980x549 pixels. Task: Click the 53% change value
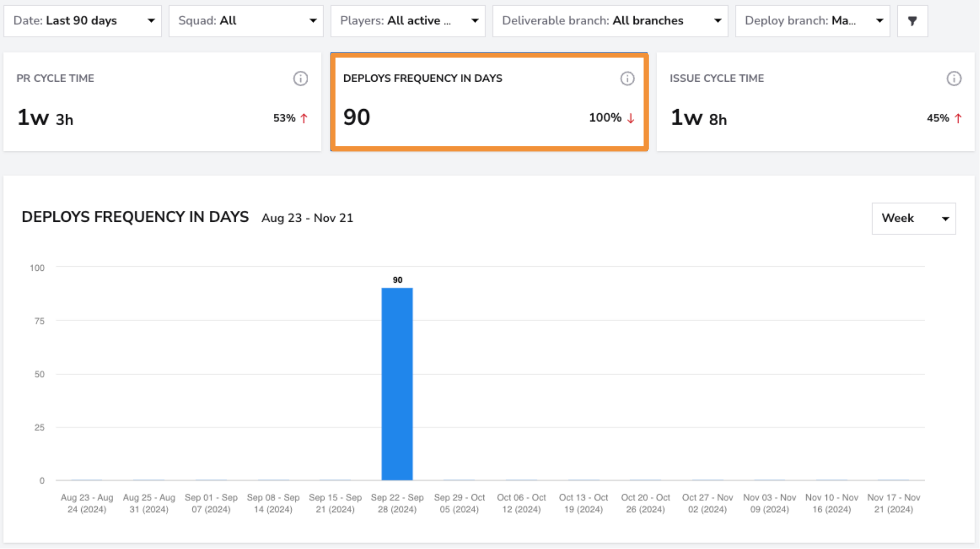(x=284, y=118)
